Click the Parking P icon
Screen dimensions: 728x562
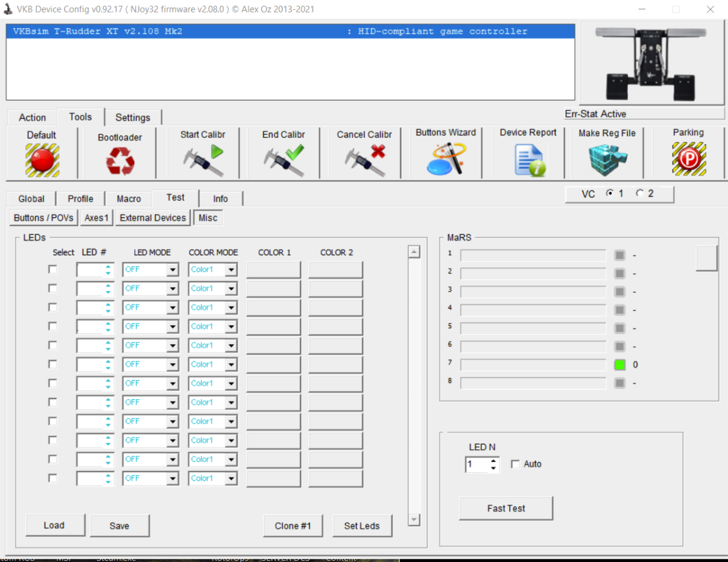689,159
